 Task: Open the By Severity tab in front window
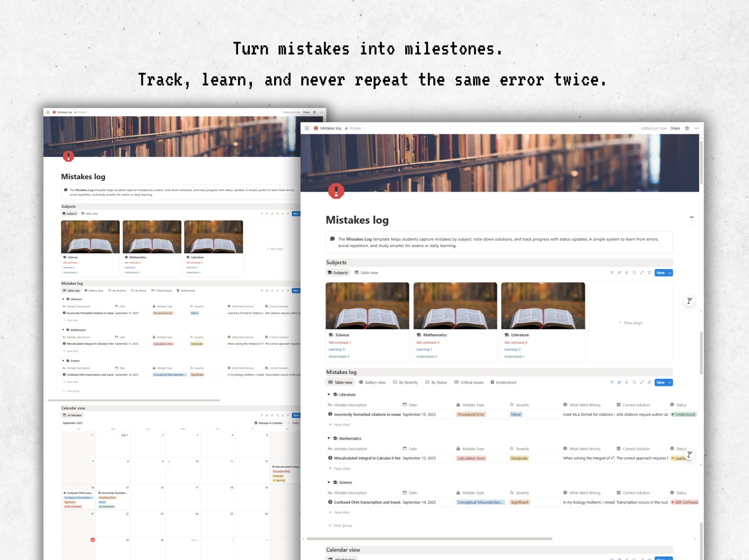pyautogui.click(x=405, y=382)
